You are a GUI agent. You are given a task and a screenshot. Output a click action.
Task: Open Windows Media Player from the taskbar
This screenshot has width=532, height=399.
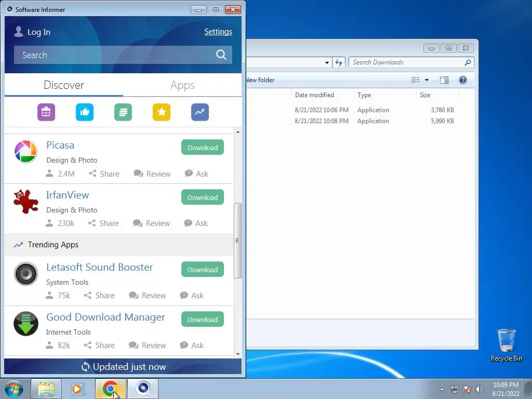click(77, 389)
